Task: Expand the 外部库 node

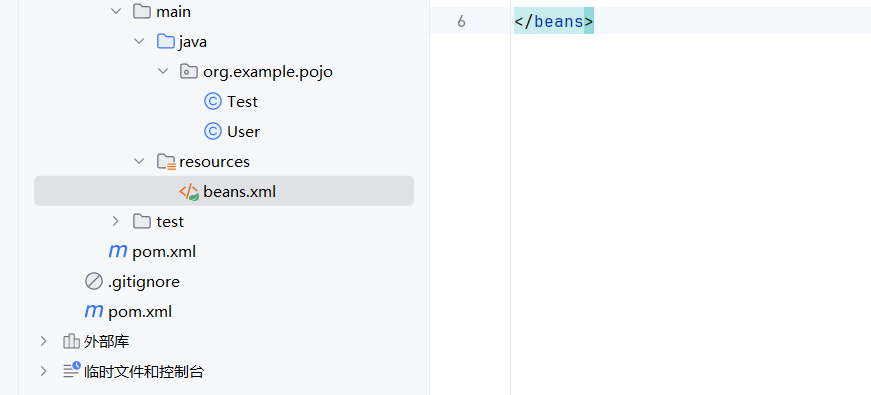Action: [43, 342]
